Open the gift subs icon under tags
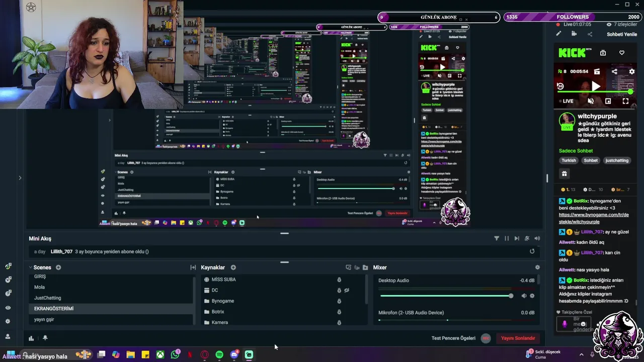The image size is (644, 362). point(564,173)
